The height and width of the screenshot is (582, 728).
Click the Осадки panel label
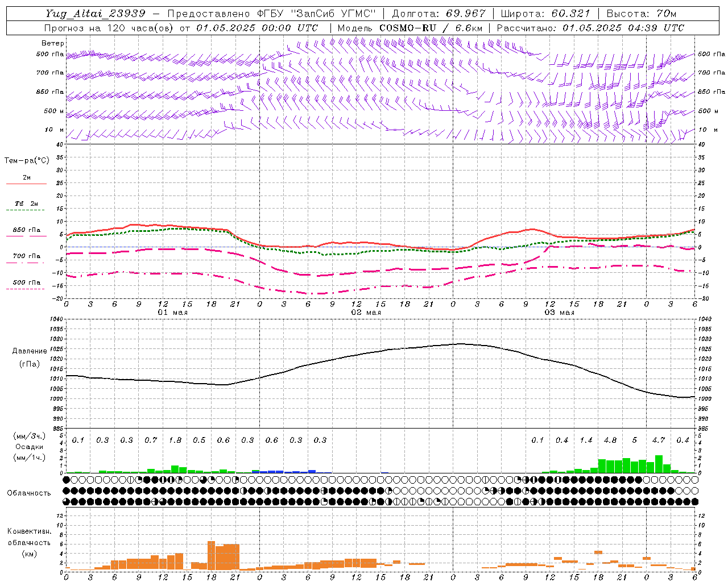coord(30,447)
